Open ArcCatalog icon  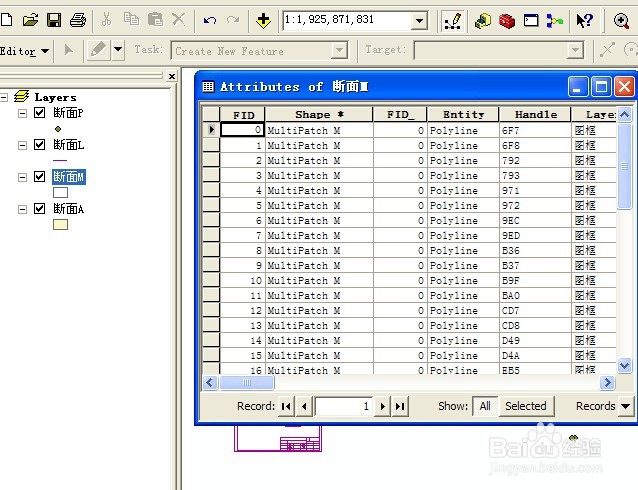coord(483,20)
